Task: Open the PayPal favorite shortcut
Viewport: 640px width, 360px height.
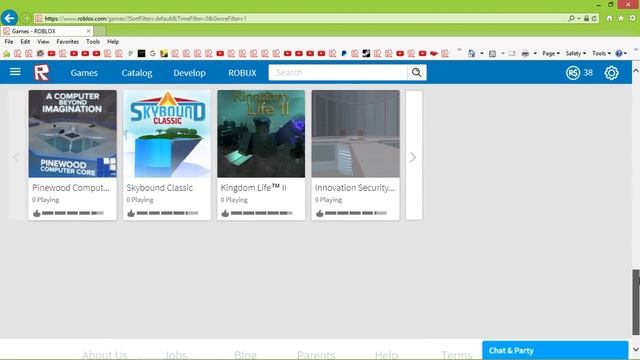Action: pyautogui.click(x=344, y=53)
